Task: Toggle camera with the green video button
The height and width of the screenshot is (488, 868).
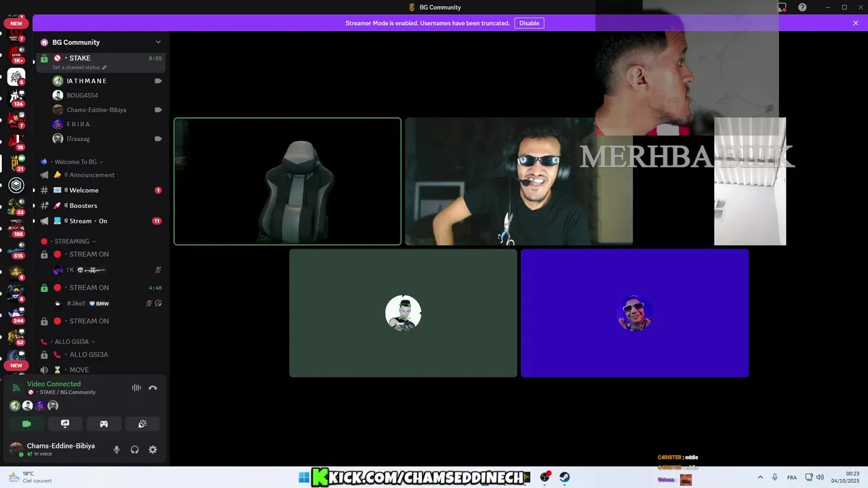Action: (x=26, y=424)
